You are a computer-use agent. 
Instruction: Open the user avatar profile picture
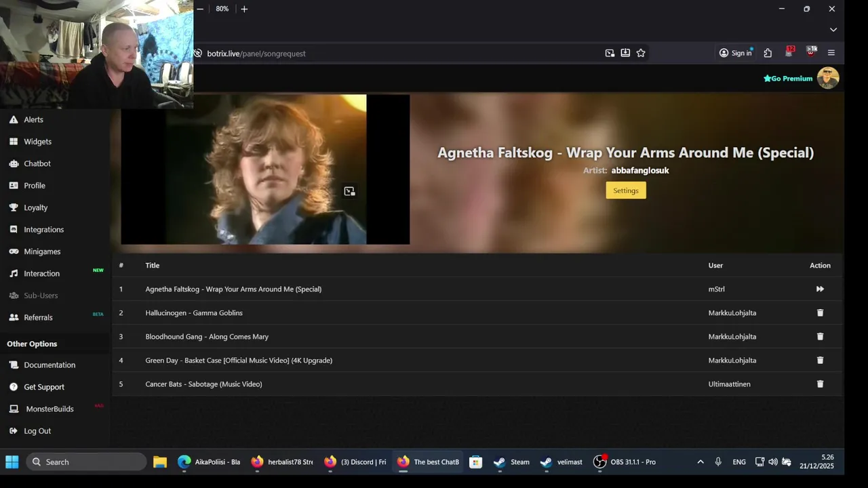coord(828,78)
